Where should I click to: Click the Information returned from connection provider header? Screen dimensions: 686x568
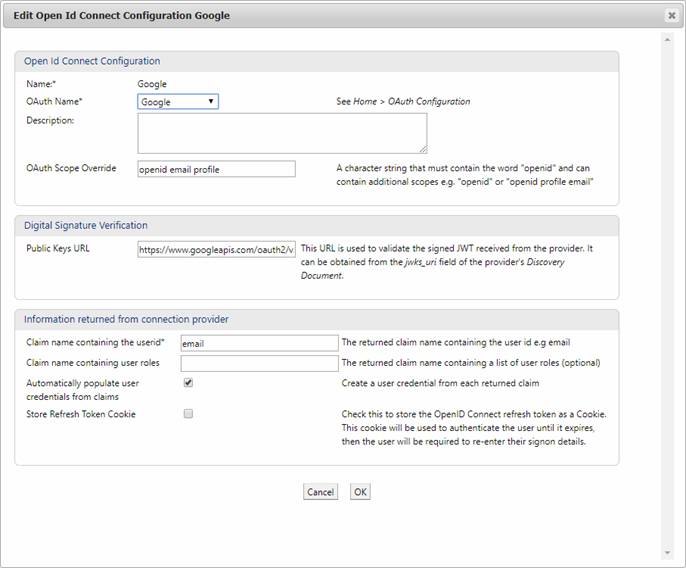[126, 319]
